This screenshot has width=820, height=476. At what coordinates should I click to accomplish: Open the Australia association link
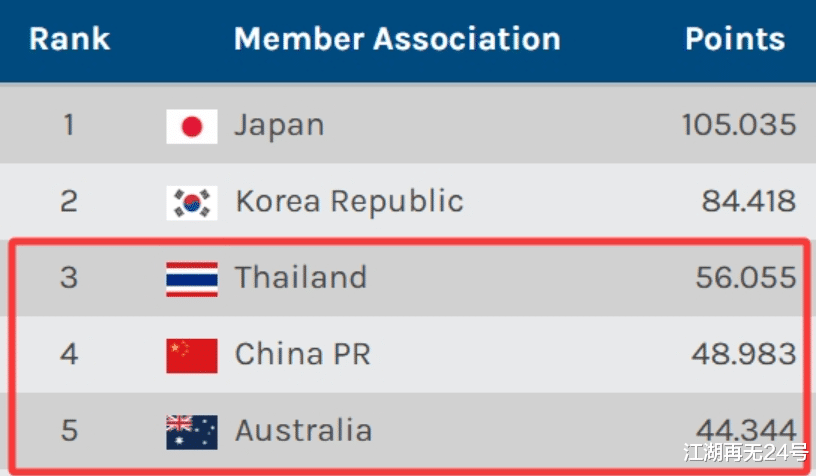click(303, 431)
